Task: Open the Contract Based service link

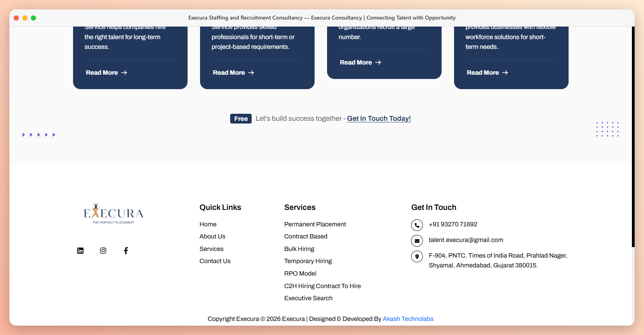Action: pyautogui.click(x=306, y=236)
